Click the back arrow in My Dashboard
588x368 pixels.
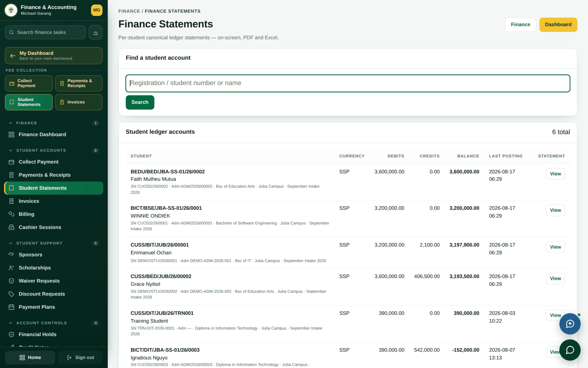(x=13, y=56)
